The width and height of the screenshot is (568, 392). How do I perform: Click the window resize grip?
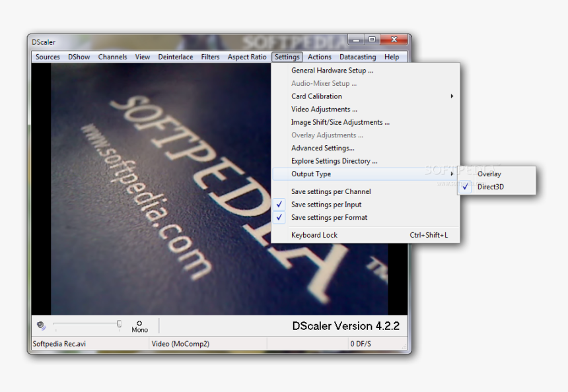(404, 346)
